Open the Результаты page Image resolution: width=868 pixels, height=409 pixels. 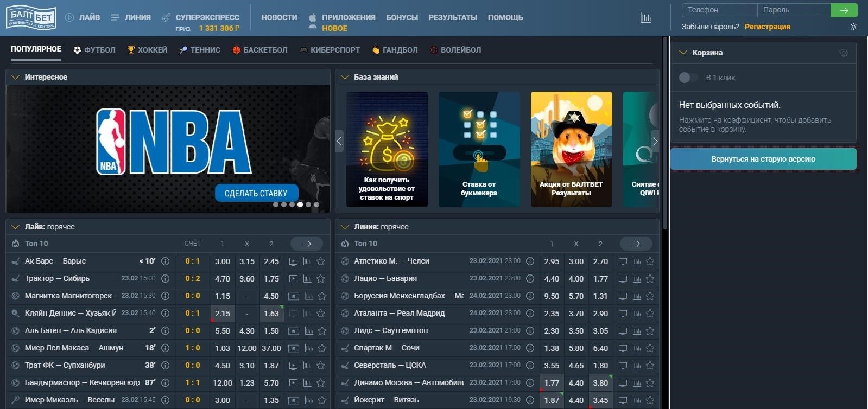click(x=453, y=17)
